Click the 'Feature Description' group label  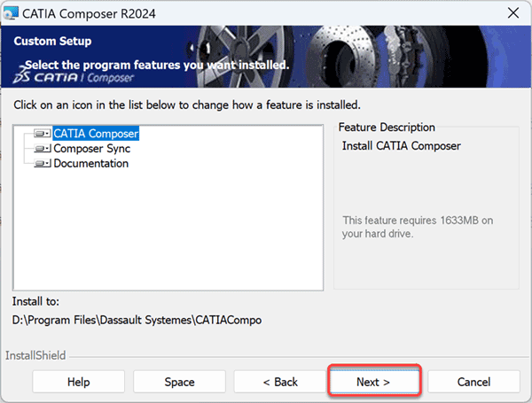(x=387, y=128)
